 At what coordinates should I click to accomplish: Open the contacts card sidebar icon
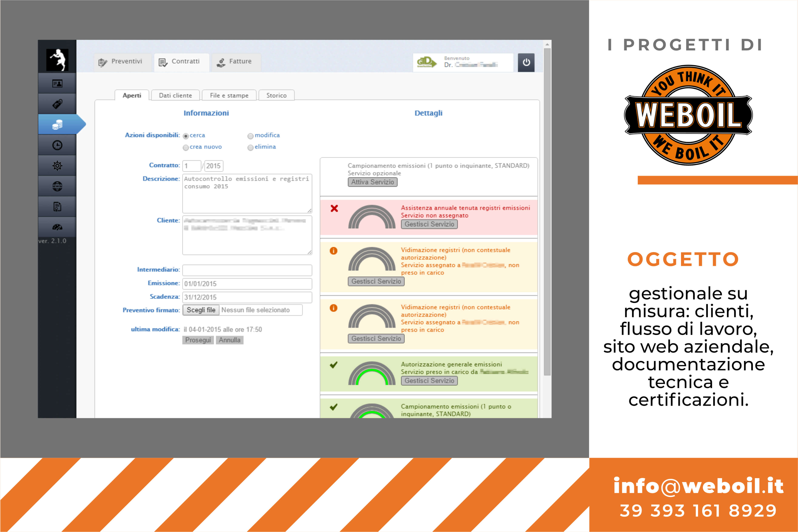(57, 83)
